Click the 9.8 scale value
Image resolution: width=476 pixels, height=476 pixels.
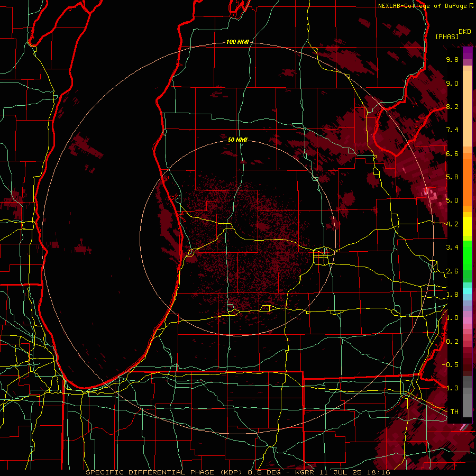coord(452,59)
